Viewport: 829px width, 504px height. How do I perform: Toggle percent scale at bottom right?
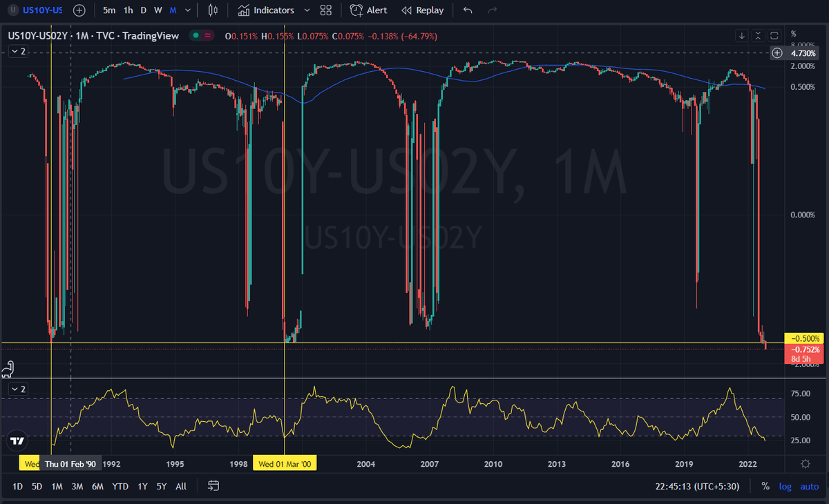point(765,486)
